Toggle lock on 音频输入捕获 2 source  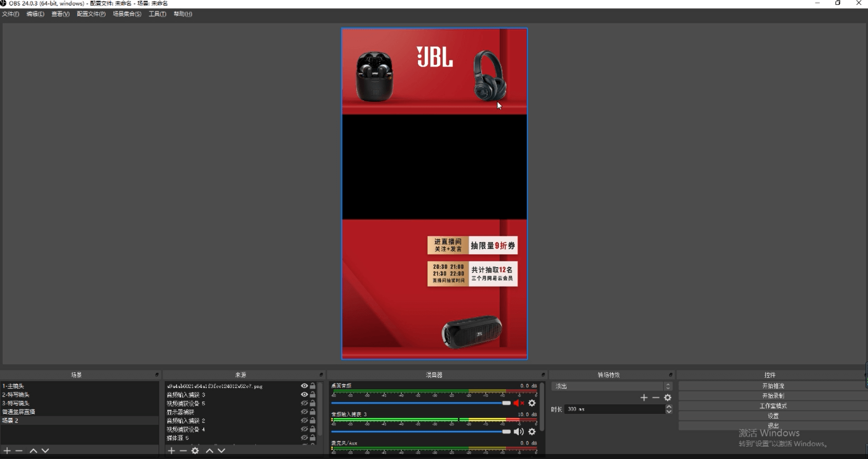point(313,420)
